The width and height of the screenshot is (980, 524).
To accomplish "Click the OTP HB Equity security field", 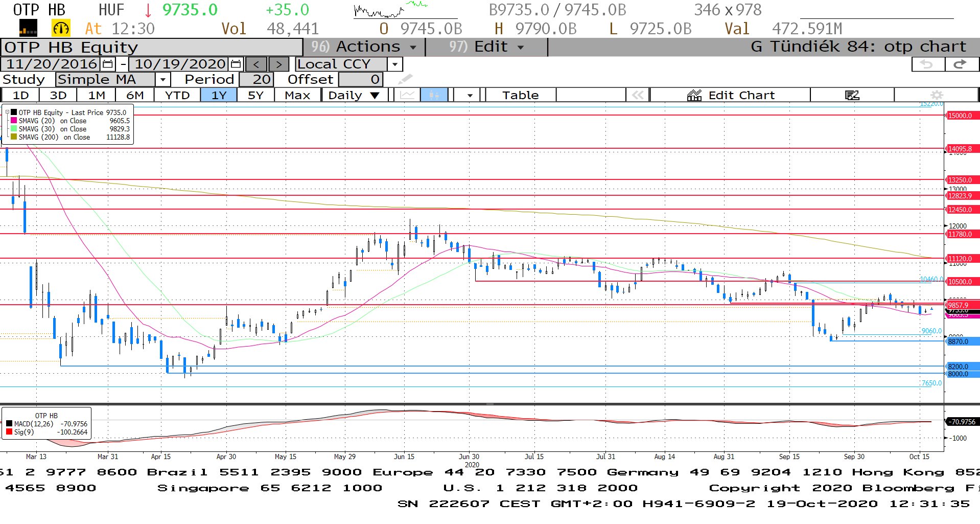I will pos(152,47).
